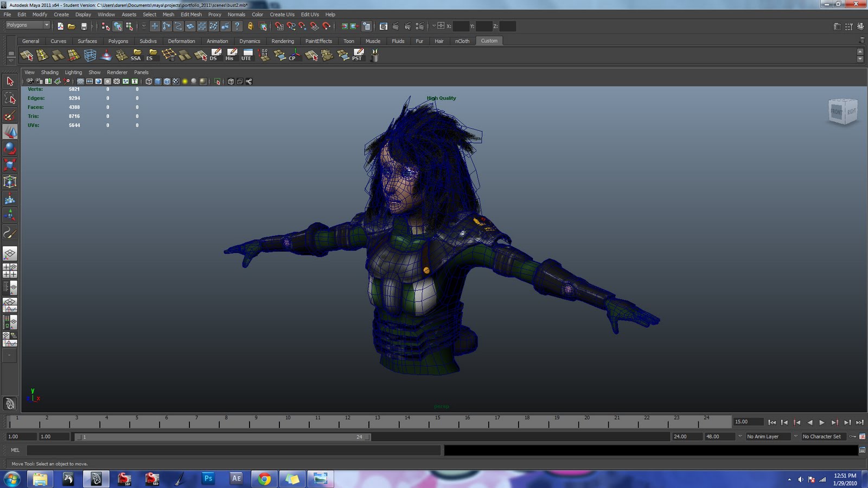Viewport: 868px width, 488px height.
Task: Click the CP shelf button
Action: tap(294, 55)
